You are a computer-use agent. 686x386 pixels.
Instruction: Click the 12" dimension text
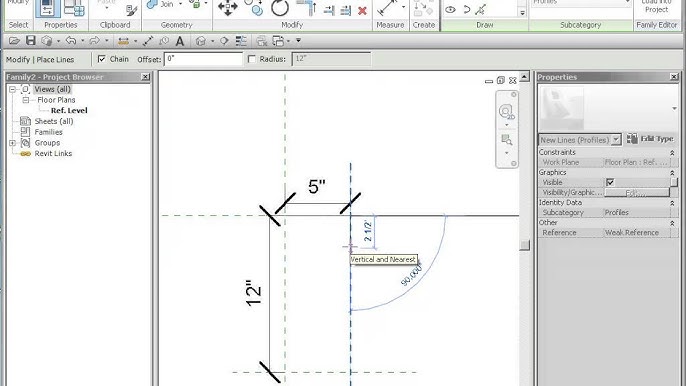pyautogui.click(x=254, y=293)
